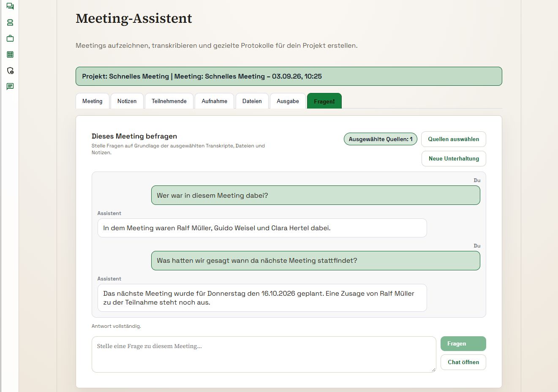Click the question about the nächste Meeting
This screenshot has height=392, width=558.
pyautogui.click(x=316, y=261)
